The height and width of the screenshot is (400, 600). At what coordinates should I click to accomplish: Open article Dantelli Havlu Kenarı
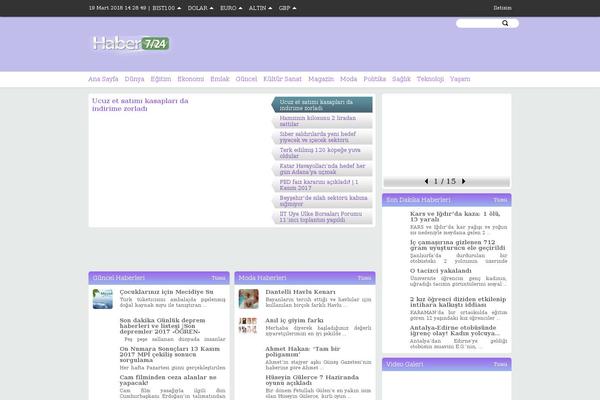pos(300,292)
